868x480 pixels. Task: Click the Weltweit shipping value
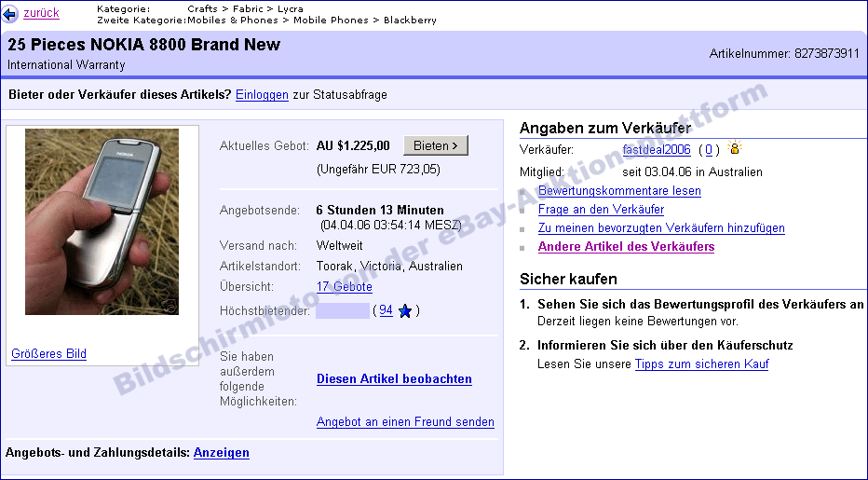click(x=339, y=245)
